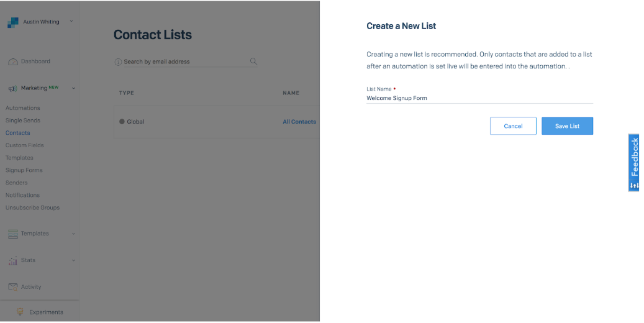This screenshot has width=644, height=323.
Task: Click the Templates section icon
Action: 12,234
